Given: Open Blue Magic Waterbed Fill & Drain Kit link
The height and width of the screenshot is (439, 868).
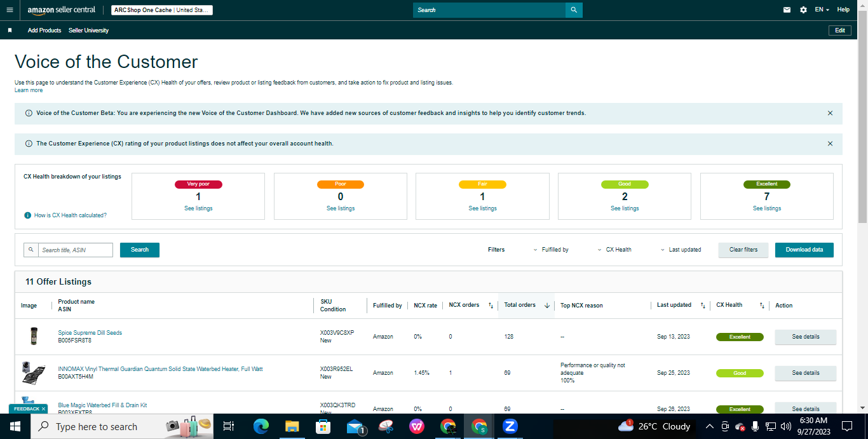Looking at the screenshot, I should tap(102, 405).
